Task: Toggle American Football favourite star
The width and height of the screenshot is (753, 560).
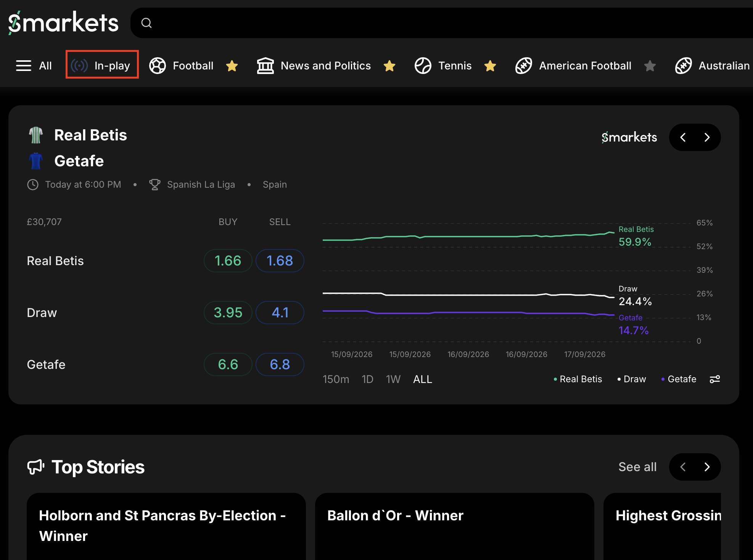Action: point(650,66)
